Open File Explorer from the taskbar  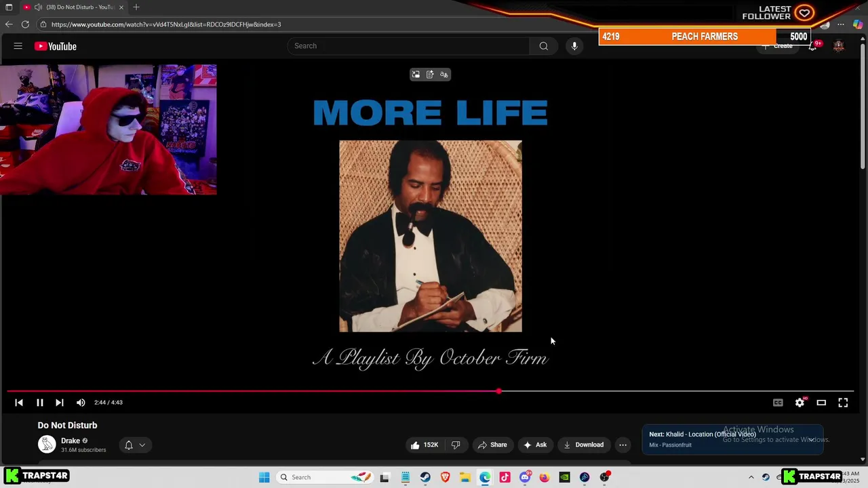(x=465, y=477)
